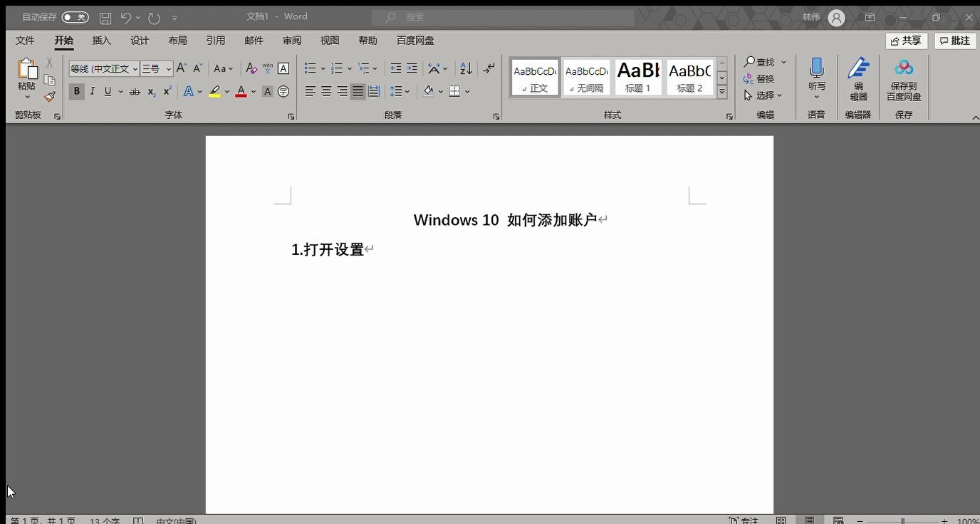Expand the styles gallery more arrow

point(721,92)
